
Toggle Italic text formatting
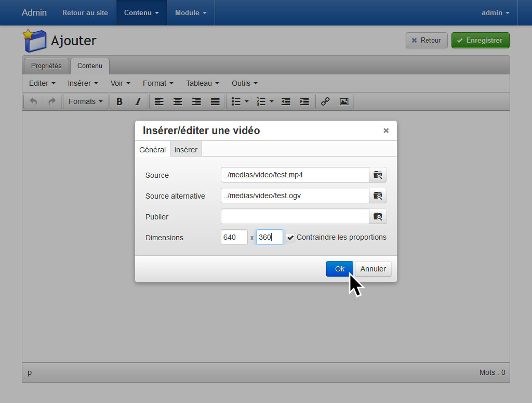[138, 101]
